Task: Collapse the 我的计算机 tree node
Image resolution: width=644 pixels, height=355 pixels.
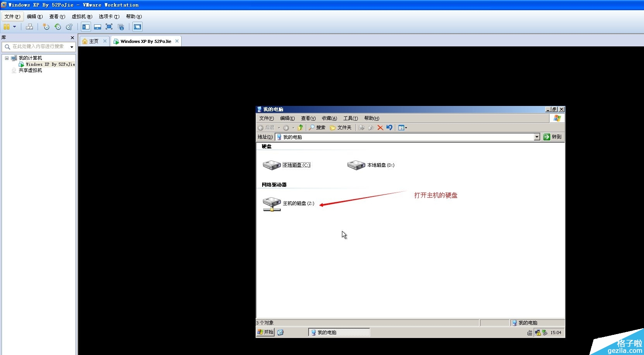Action: (x=7, y=58)
